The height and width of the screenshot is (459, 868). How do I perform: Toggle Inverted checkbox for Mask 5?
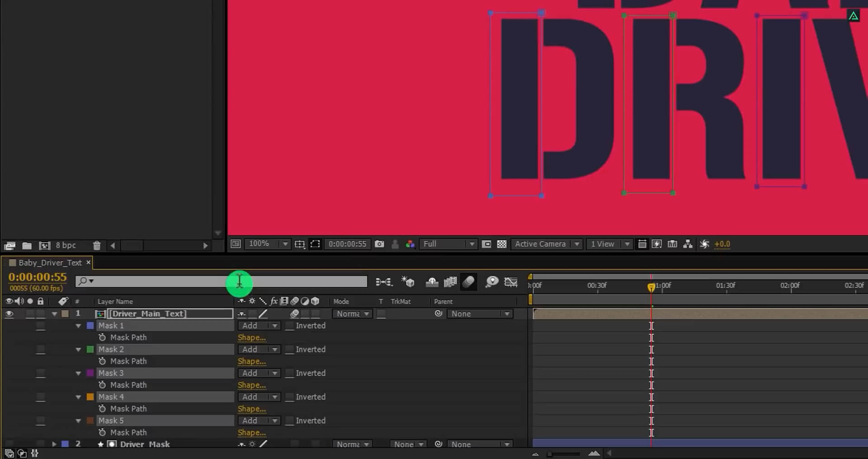[x=290, y=421]
